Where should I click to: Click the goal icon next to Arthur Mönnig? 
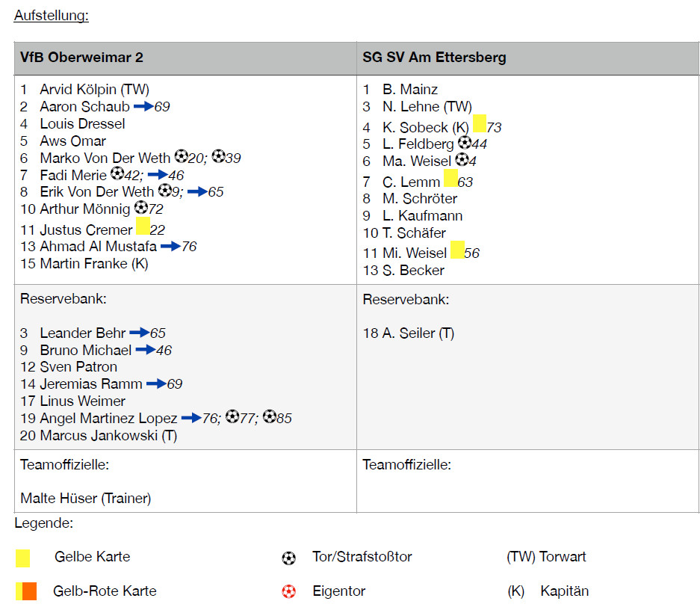[141, 208]
